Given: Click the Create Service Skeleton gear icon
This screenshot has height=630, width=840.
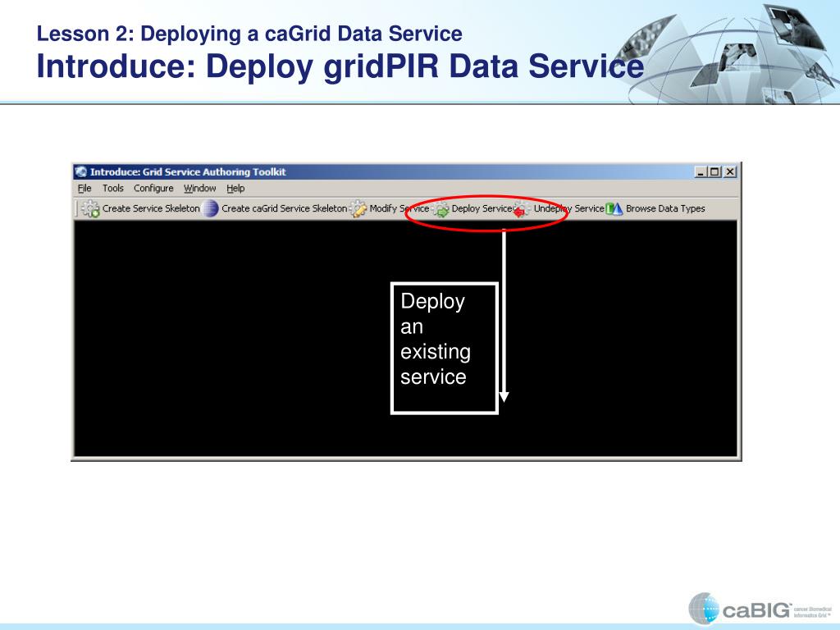Looking at the screenshot, I should coord(91,208).
